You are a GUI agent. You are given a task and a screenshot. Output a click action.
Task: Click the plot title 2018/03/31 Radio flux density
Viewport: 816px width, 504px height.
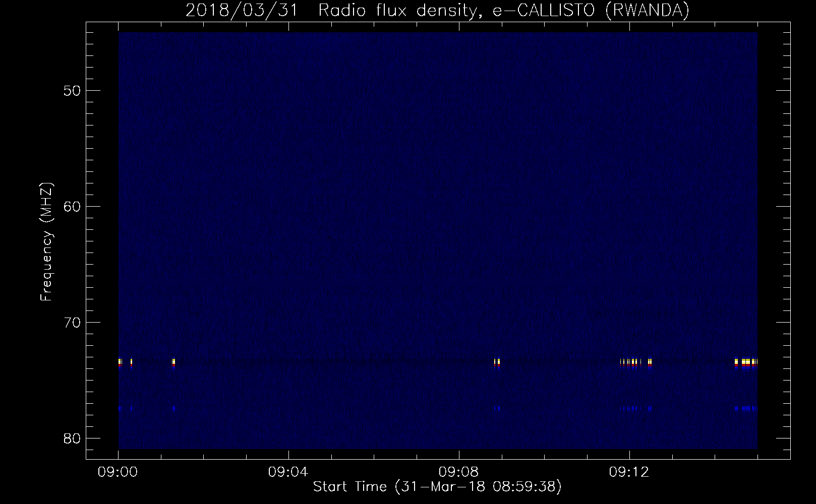click(437, 10)
